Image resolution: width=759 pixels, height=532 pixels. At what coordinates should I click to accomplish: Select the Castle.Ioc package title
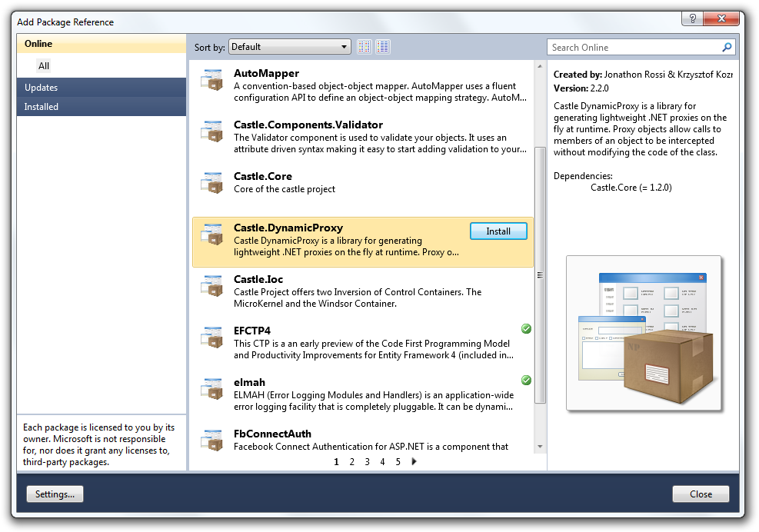[258, 279]
